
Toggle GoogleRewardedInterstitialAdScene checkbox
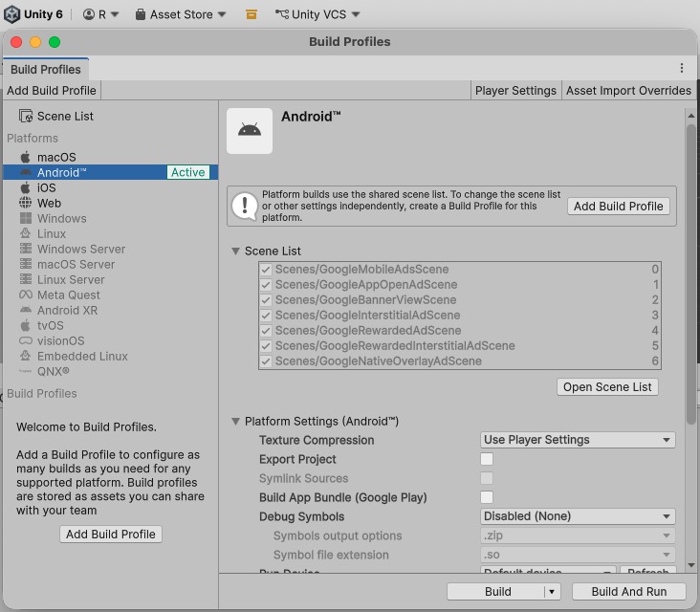point(266,345)
